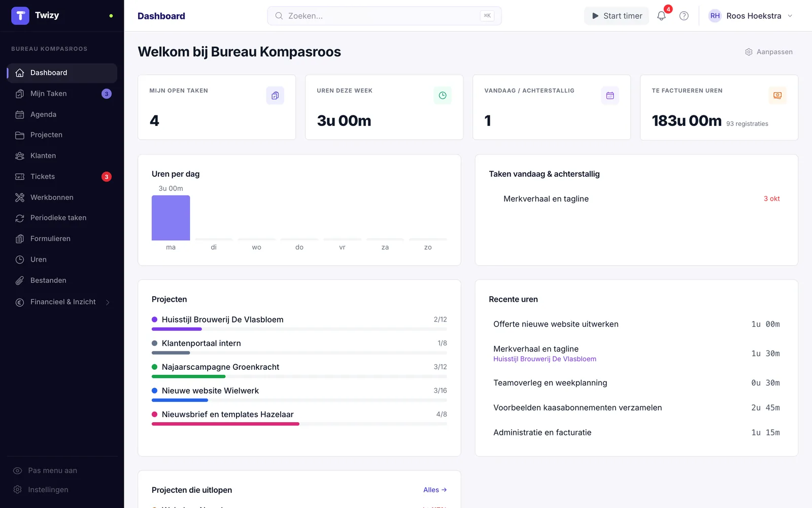
Task: Click the Start timer button
Action: click(617, 16)
